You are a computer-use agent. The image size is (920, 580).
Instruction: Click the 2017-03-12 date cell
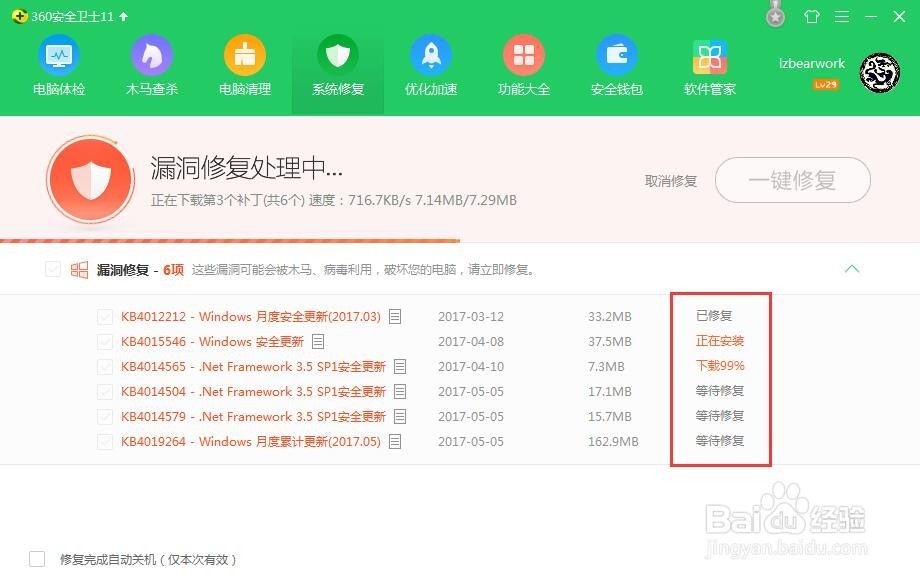(471, 317)
